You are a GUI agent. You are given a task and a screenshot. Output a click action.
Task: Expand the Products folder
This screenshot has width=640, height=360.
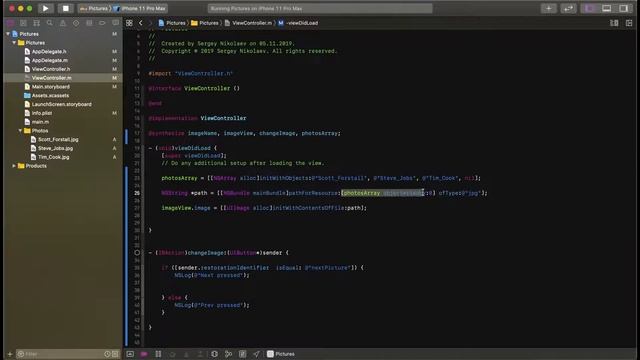[x=14, y=166]
